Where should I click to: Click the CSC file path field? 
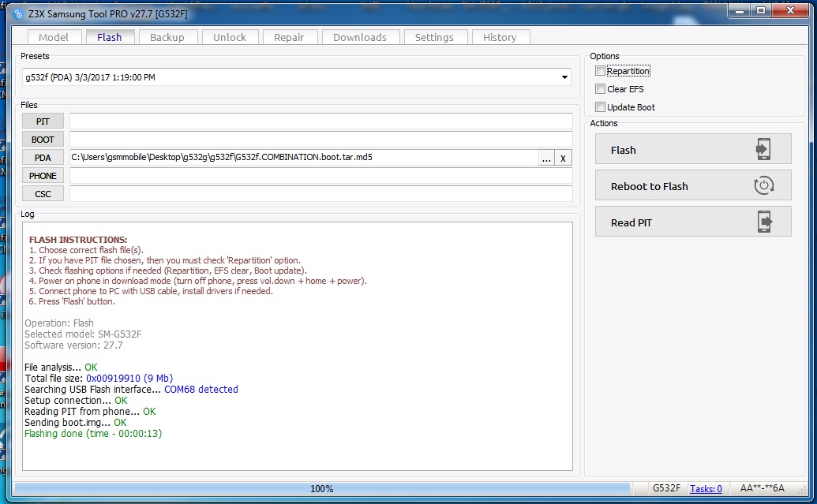tap(321, 194)
